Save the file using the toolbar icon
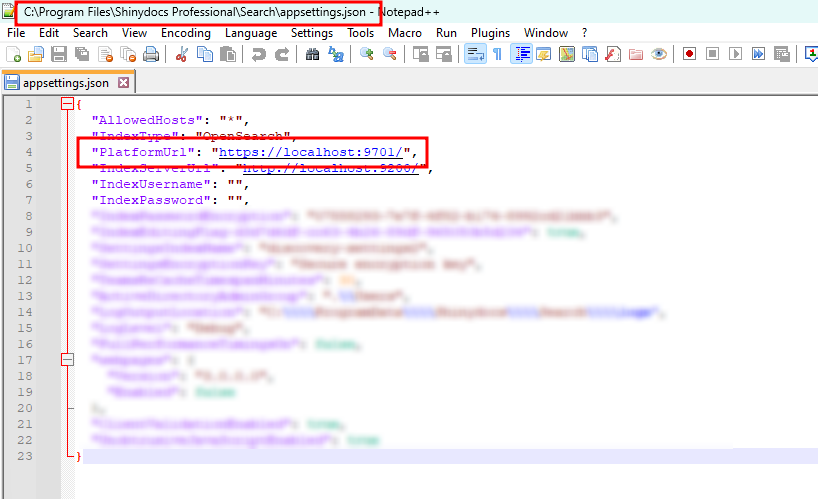 pyautogui.click(x=59, y=54)
